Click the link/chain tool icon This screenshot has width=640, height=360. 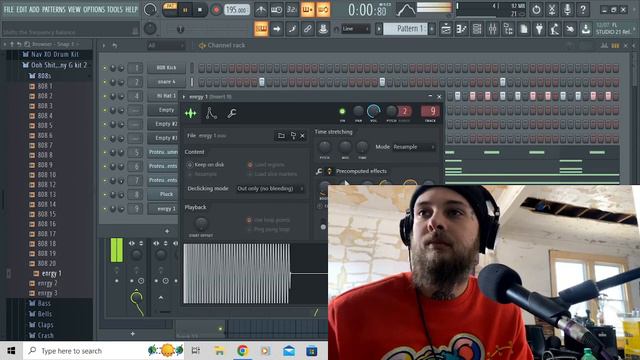[307, 29]
